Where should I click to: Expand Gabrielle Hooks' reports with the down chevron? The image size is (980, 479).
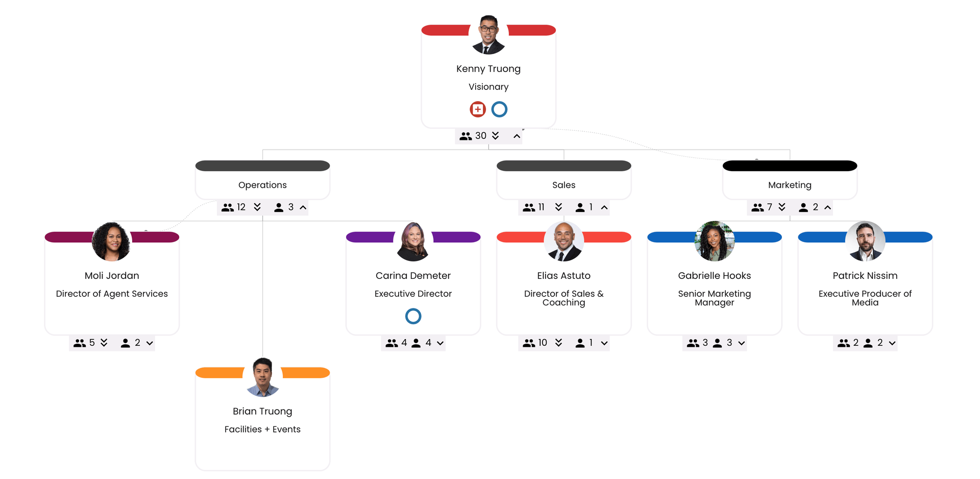coord(742,343)
